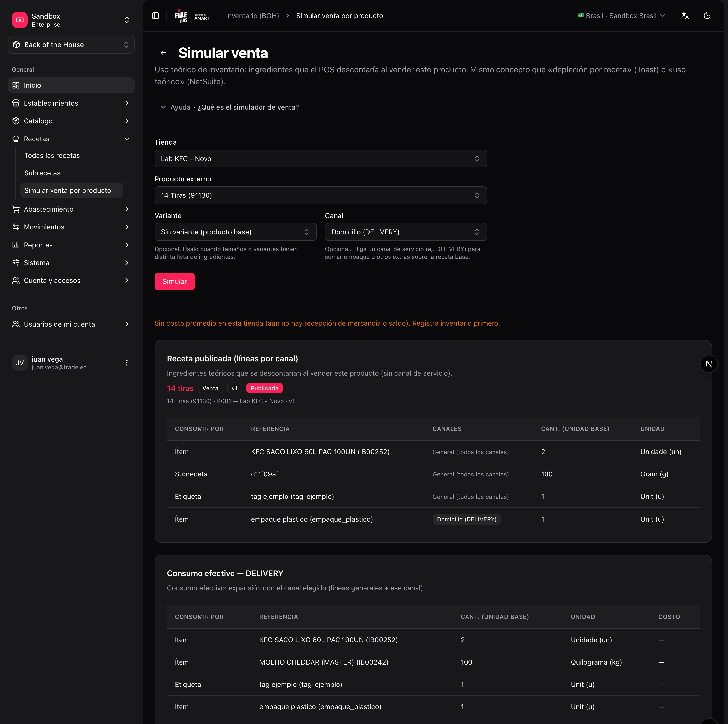Viewport: 728px width, 724px height.
Task: Click the Simular venta por producto breadcrumb
Action: [339, 15]
